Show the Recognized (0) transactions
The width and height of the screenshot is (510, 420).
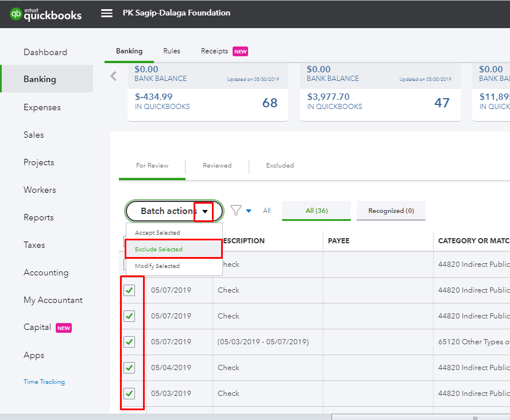click(x=391, y=211)
